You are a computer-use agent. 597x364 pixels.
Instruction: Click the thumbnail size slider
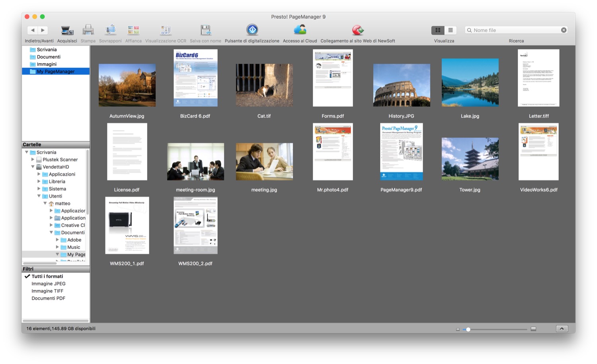coord(468,329)
